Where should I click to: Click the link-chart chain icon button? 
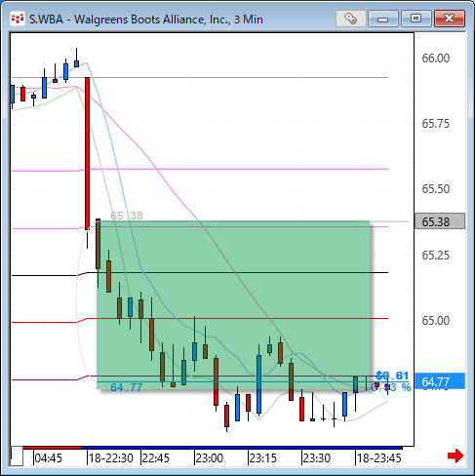coord(350,19)
